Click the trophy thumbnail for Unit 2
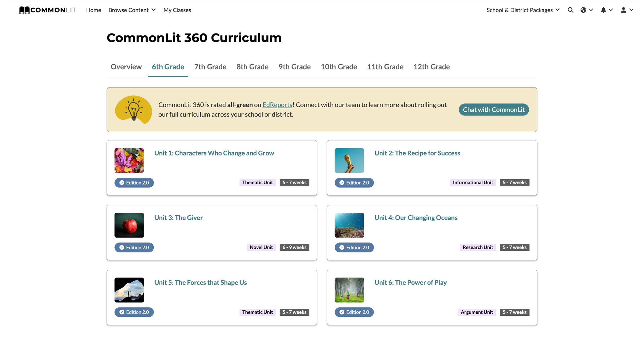Screen dimensions: 644x338 [x=349, y=160]
